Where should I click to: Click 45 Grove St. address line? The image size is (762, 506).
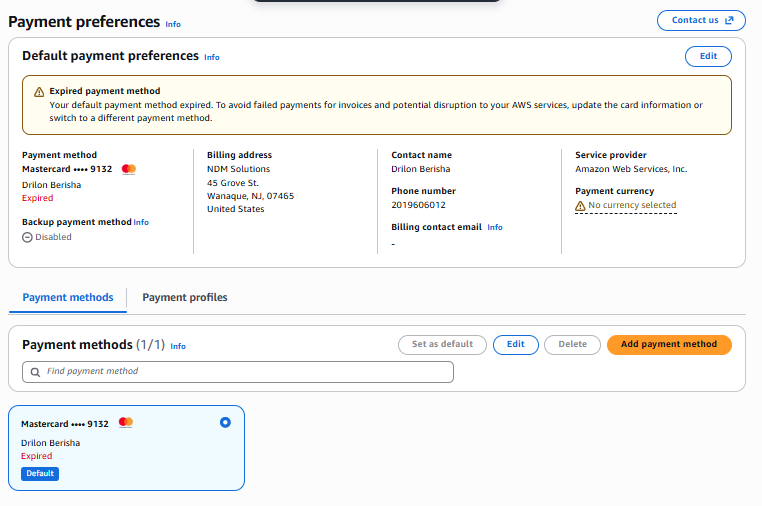[x=233, y=183]
